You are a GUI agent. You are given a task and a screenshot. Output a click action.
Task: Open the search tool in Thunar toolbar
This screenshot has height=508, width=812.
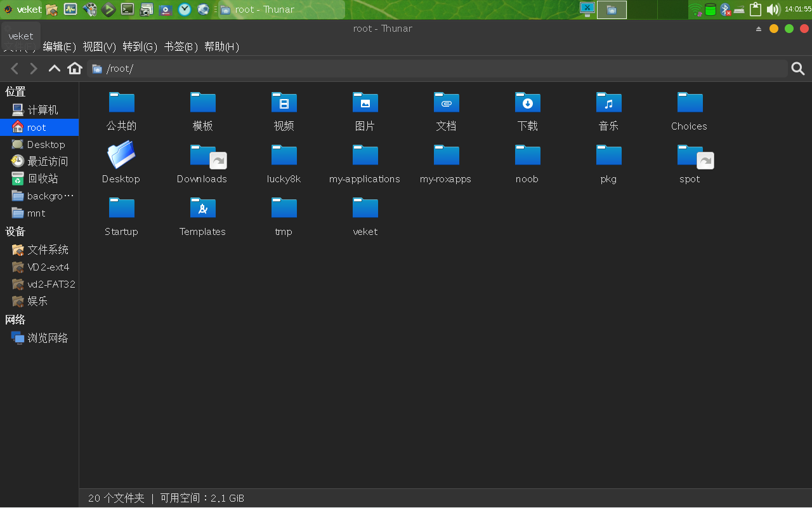pyautogui.click(x=798, y=69)
